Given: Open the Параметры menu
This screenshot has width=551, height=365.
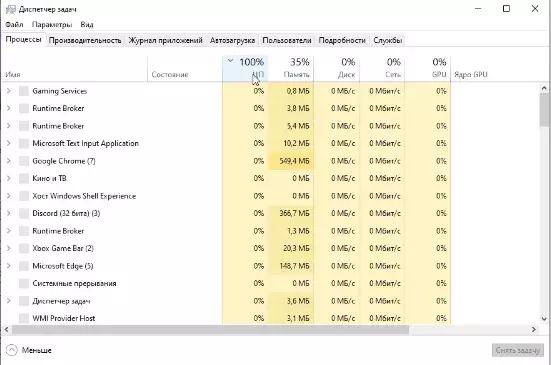Looking at the screenshot, I should point(52,25).
